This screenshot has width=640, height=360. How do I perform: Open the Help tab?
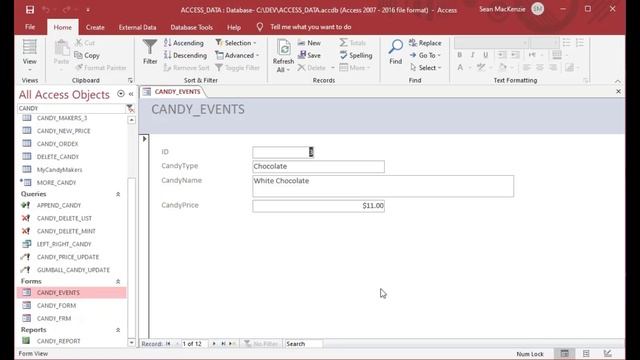(234, 27)
